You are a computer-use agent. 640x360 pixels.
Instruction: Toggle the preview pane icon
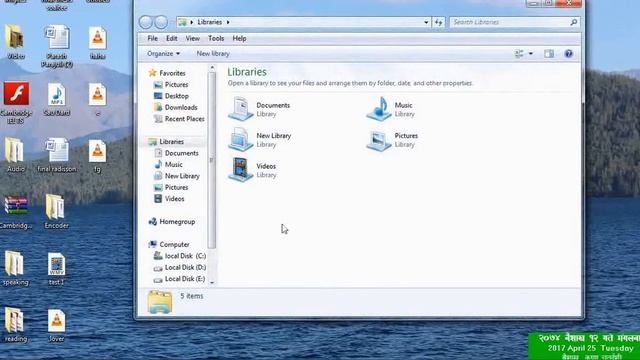pyautogui.click(x=549, y=53)
